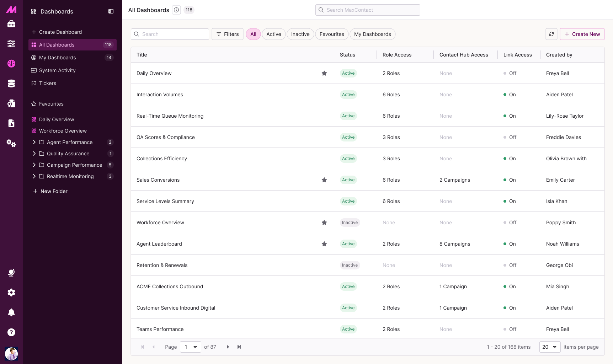
Task: Click the Search MaxContact field
Action: pos(368,10)
